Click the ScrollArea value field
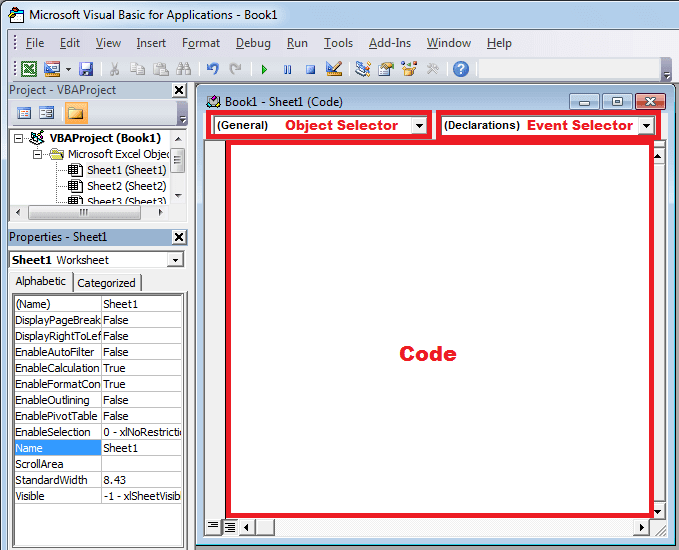The height and width of the screenshot is (550, 679). click(x=142, y=464)
